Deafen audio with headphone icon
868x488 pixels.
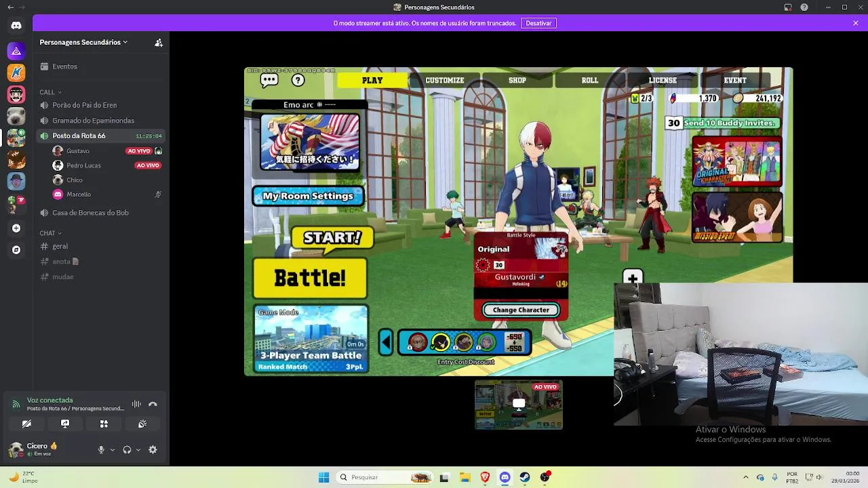click(x=127, y=449)
